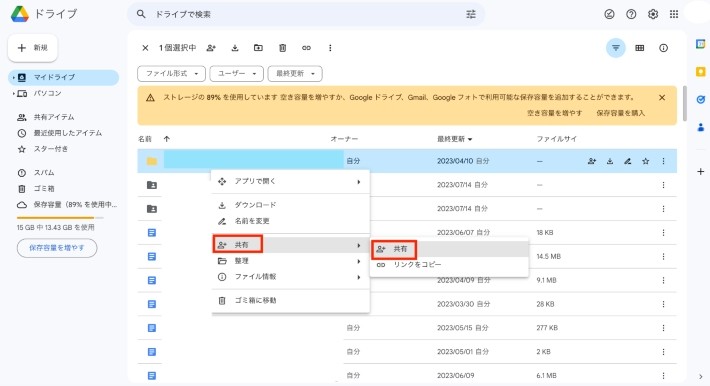Click 保存容量を購入 link in banner
The height and width of the screenshot is (386, 710).
pos(620,113)
